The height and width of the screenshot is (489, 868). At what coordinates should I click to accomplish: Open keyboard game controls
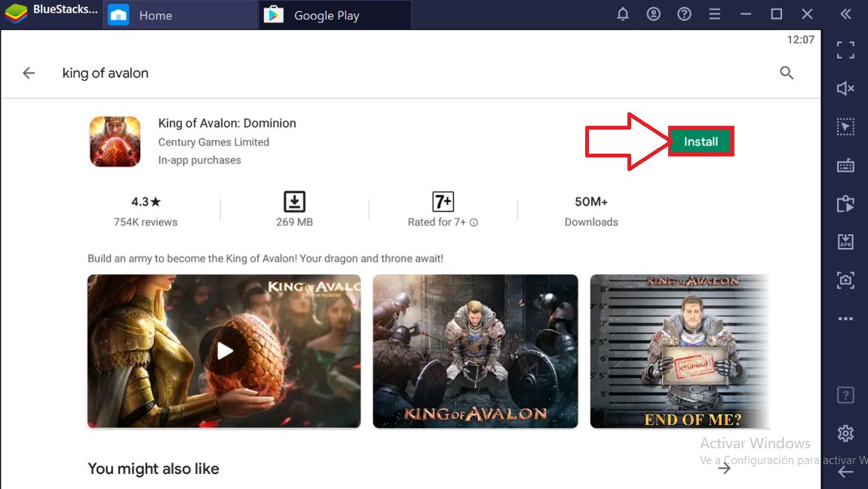845,166
